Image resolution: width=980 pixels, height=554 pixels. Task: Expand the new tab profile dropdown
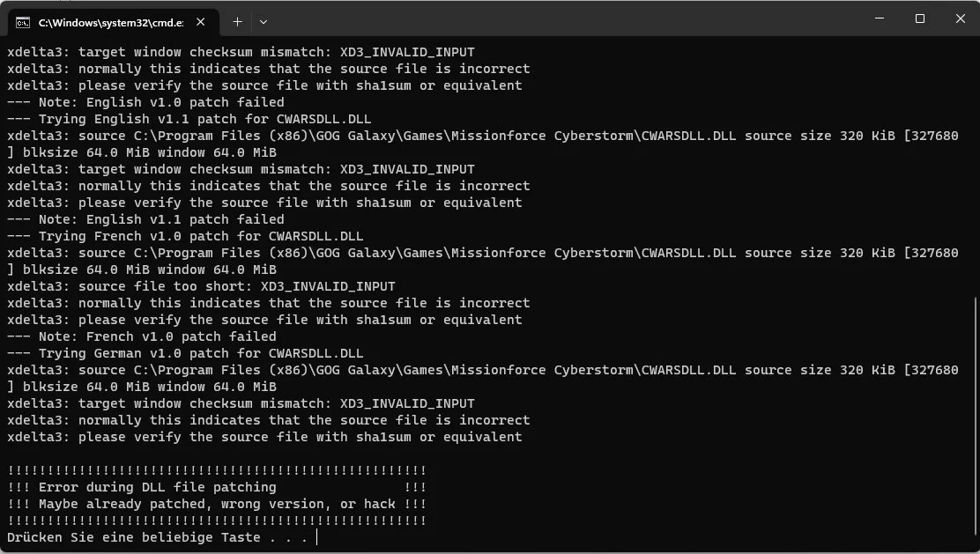[264, 22]
